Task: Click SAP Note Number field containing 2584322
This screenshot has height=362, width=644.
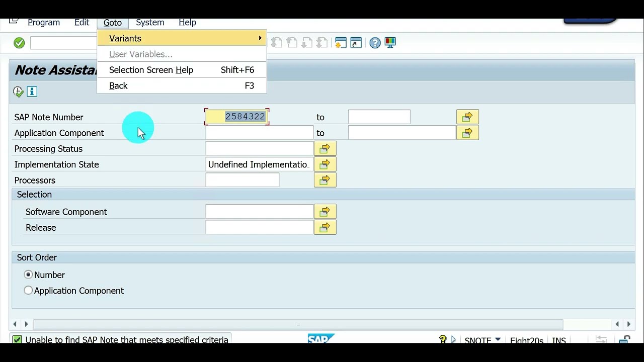Action: pos(236,117)
